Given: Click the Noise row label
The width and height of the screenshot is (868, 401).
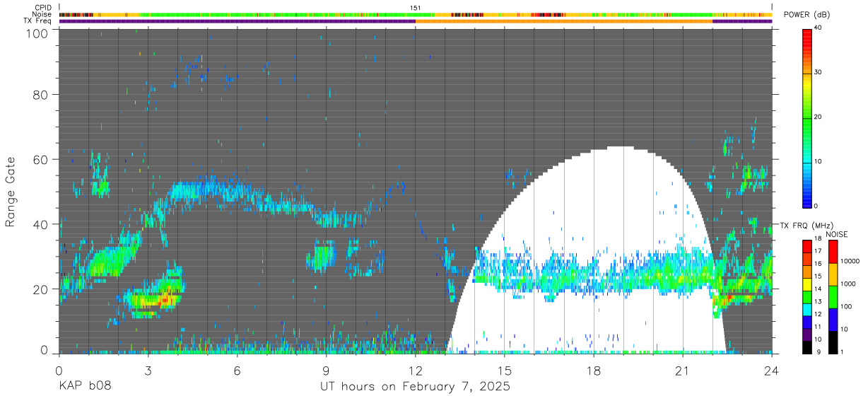Looking at the screenshot, I should click(42, 14).
